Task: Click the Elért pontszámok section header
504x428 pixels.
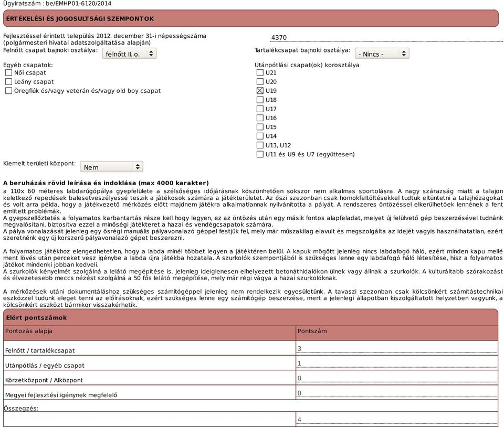Action: point(251,317)
